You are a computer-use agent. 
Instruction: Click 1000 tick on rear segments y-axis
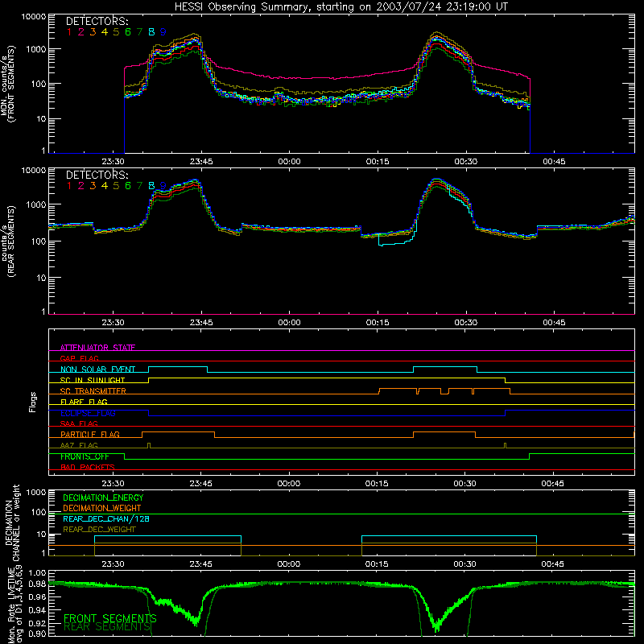pos(36,204)
